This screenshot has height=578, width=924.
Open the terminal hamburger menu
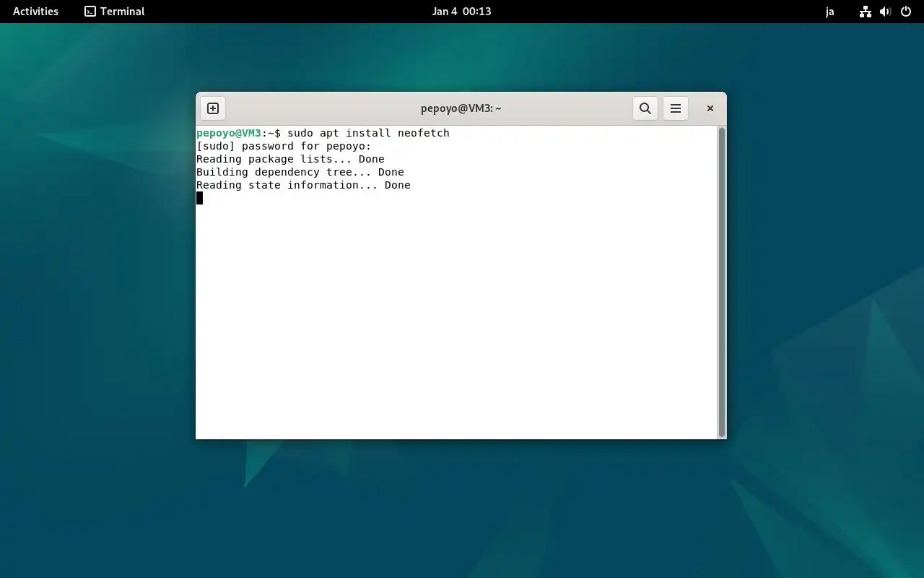tap(676, 108)
